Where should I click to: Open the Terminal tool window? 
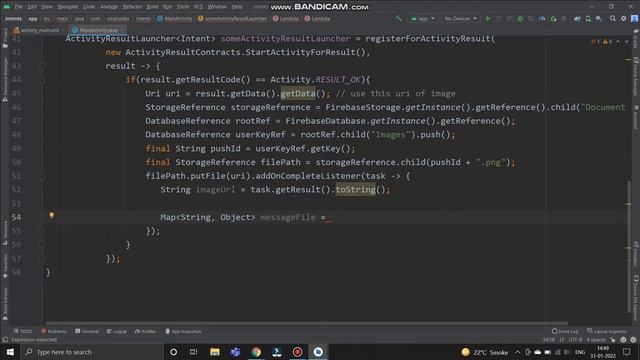tap(87, 331)
